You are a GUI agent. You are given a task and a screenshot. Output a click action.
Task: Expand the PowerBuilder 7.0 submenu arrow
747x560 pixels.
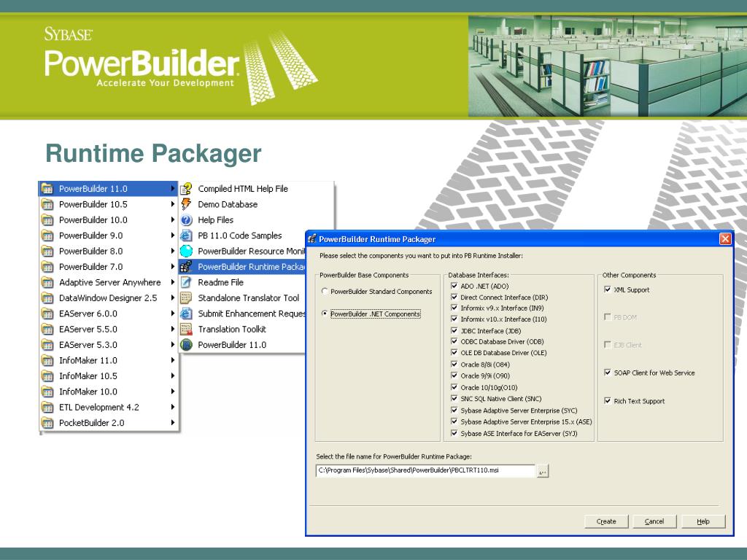click(172, 267)
